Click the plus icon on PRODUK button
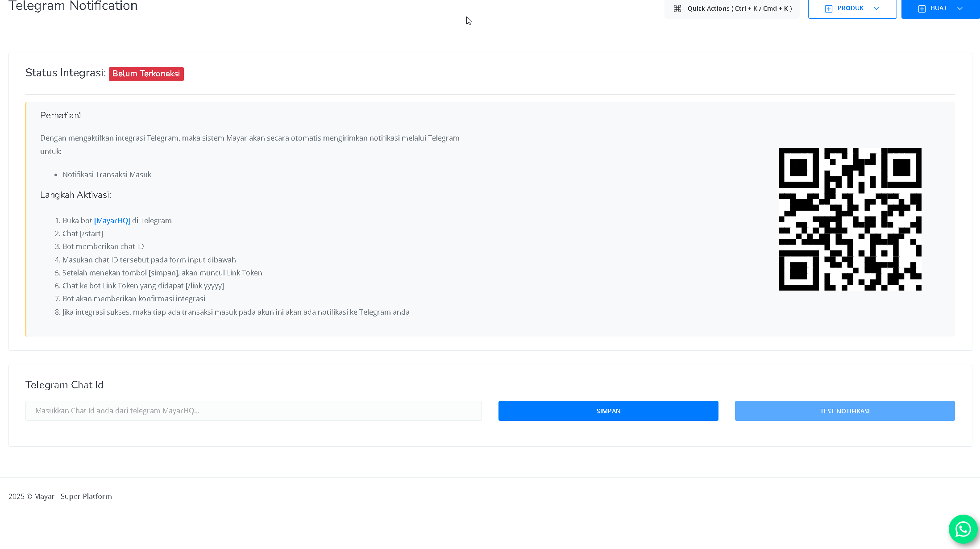 click(x=828, y=9)
